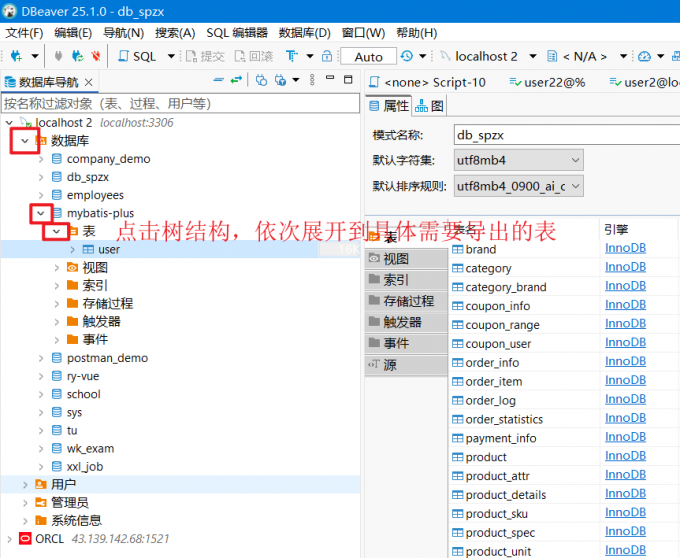Image resolution: width=680 pixels, height=558 pixels.
Task: Click the red disconnect toolbar icon
Action: 96,56
